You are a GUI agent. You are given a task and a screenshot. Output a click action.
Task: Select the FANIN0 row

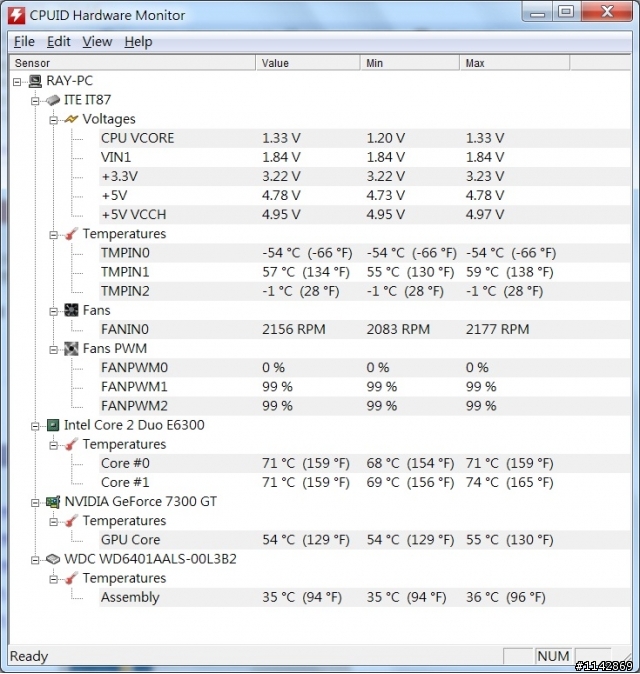click(x=364, y=329)
